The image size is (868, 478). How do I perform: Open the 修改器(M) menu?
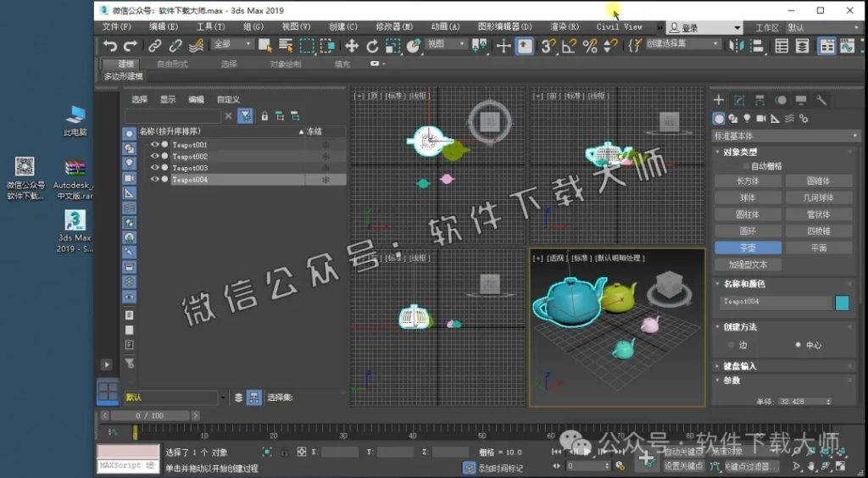[x=394, y=26]
